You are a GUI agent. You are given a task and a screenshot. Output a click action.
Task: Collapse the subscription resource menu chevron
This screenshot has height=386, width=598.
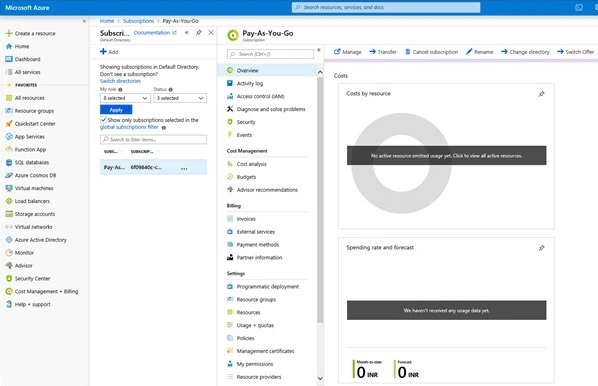pos(318,50)
